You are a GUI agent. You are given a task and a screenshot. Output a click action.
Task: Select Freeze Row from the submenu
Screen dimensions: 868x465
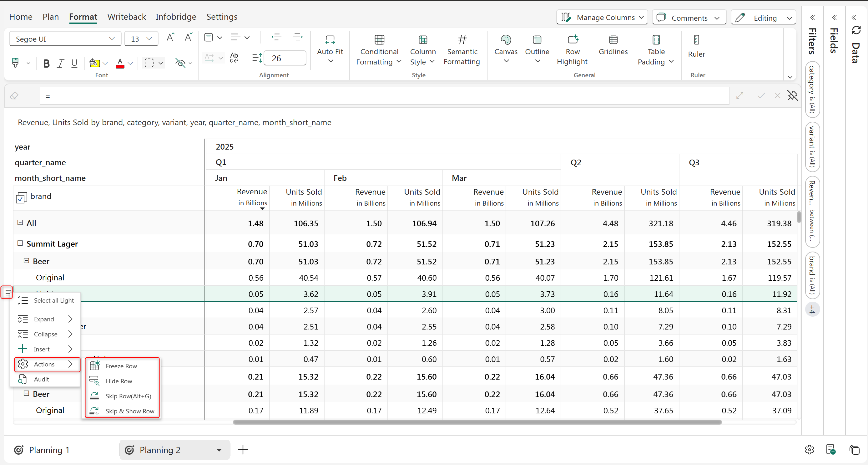[121, 366]
